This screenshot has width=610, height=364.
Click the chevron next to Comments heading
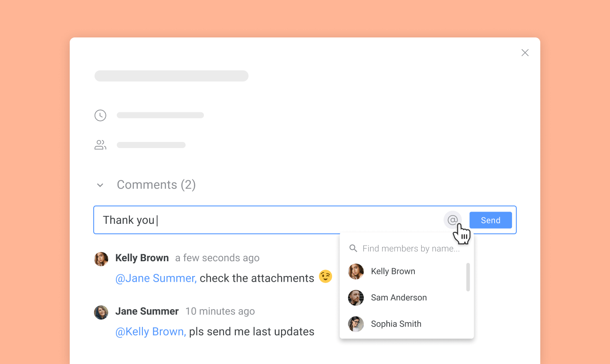(x=100, y=185)
